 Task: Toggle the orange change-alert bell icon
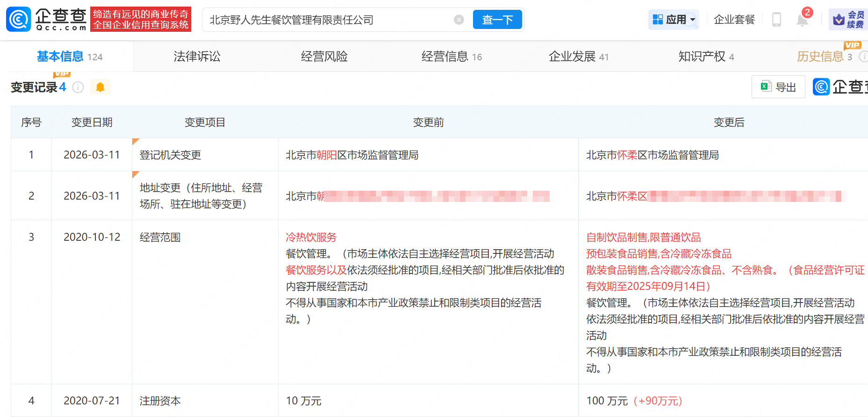pos(100,87)
